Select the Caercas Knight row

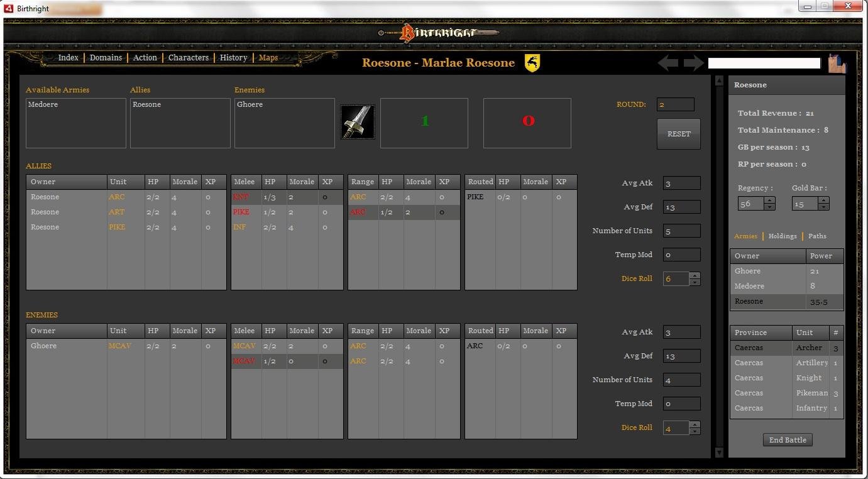787,378
